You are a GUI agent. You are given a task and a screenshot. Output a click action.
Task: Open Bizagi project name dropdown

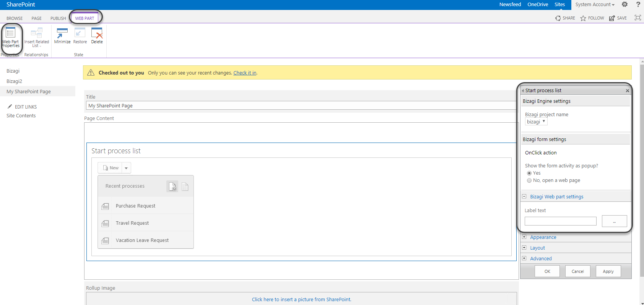(x=536, y=122)
